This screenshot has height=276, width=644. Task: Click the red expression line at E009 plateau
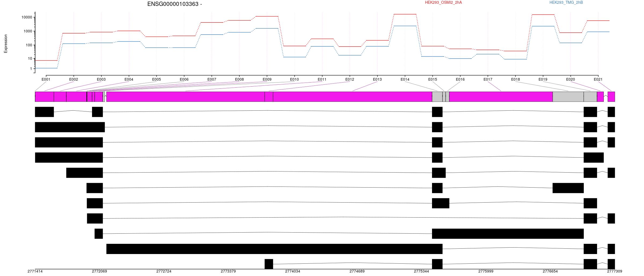point(267,16)
